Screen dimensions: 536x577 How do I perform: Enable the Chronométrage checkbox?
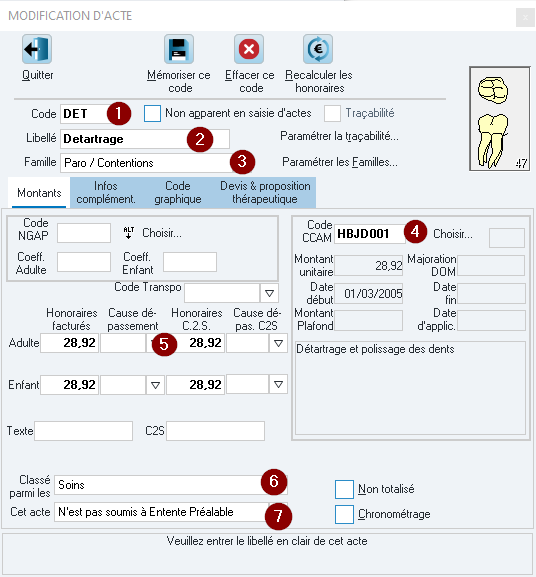point(344,514)
